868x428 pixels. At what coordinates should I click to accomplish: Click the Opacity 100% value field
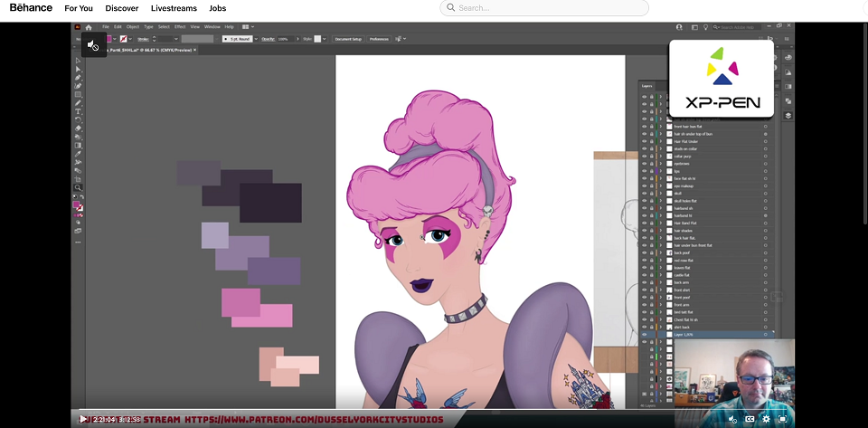tap(285, 39)
